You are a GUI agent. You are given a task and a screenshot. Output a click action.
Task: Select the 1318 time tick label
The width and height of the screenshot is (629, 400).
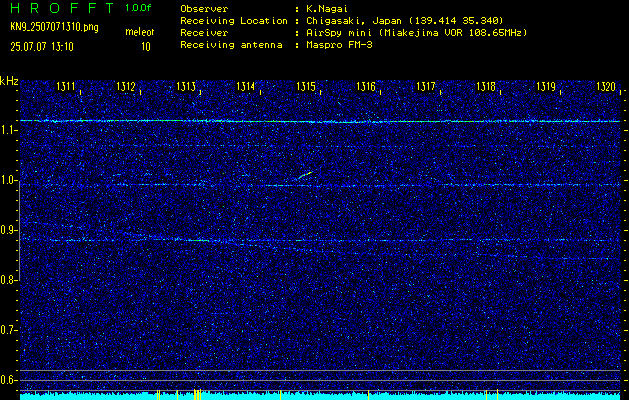[486, 86]
